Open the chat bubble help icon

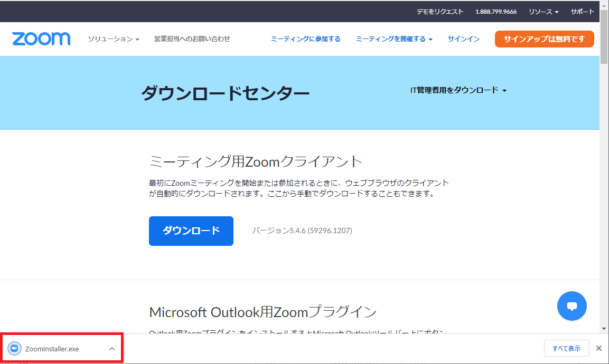coord(571,306)
